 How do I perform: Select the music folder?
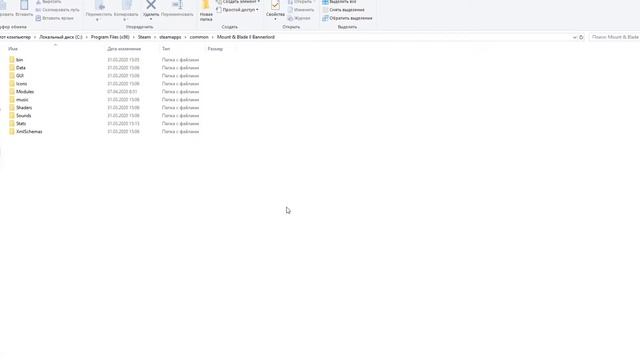[19, 100]
